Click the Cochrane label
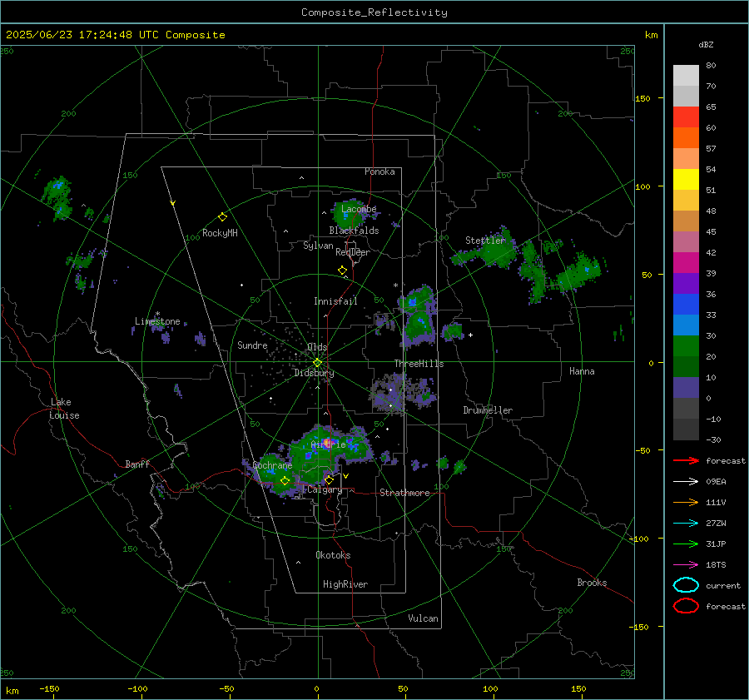Viewport: 749px width, 700px height. click(272, 465)
